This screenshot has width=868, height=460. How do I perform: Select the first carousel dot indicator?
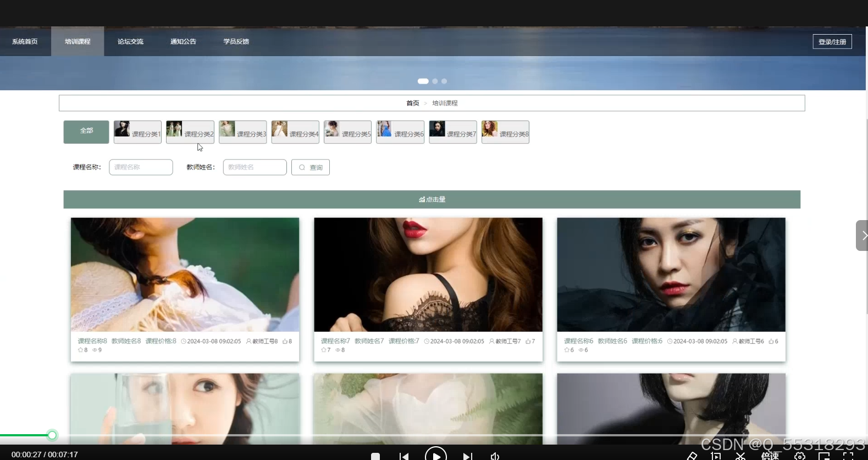[x=423, y=81]
